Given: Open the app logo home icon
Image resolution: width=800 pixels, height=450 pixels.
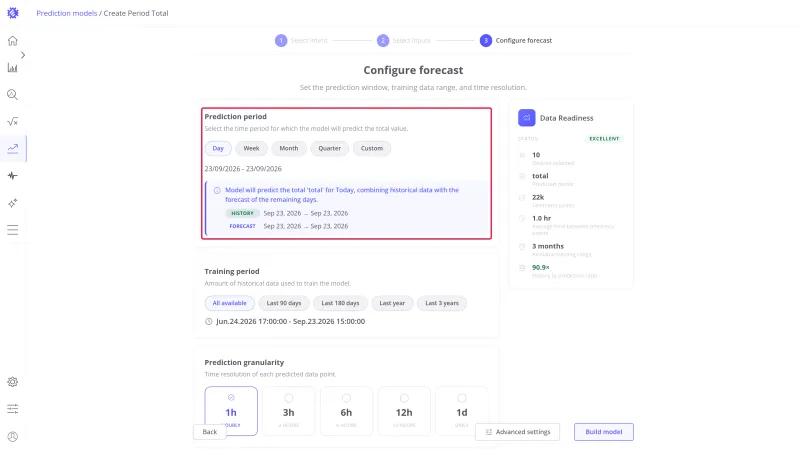Looking at the screenshot, I should (x=13, y=13).
